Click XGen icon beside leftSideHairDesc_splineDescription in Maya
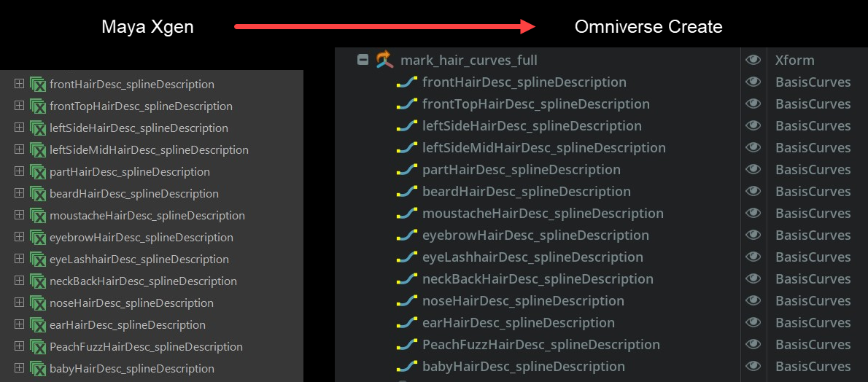 coord(38,128)
